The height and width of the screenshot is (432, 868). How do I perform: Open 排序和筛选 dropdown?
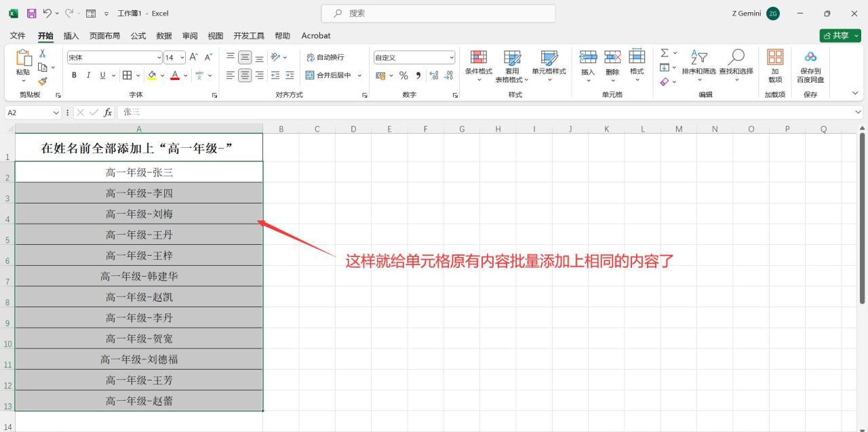(698, 66)
